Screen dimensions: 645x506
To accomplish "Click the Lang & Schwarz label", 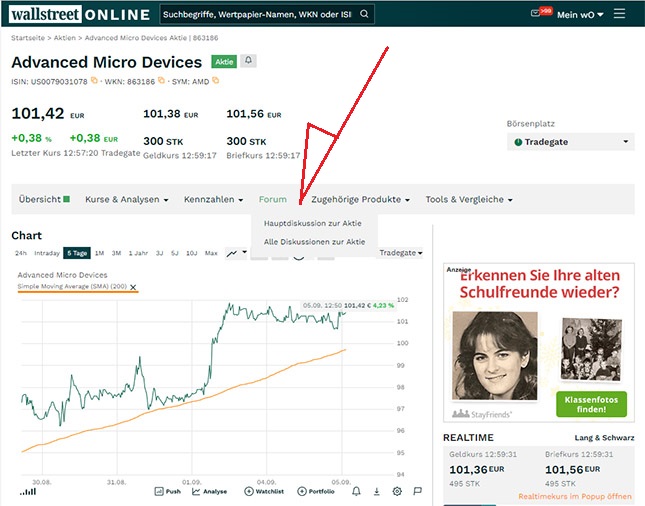I will (x=604, y=438).
